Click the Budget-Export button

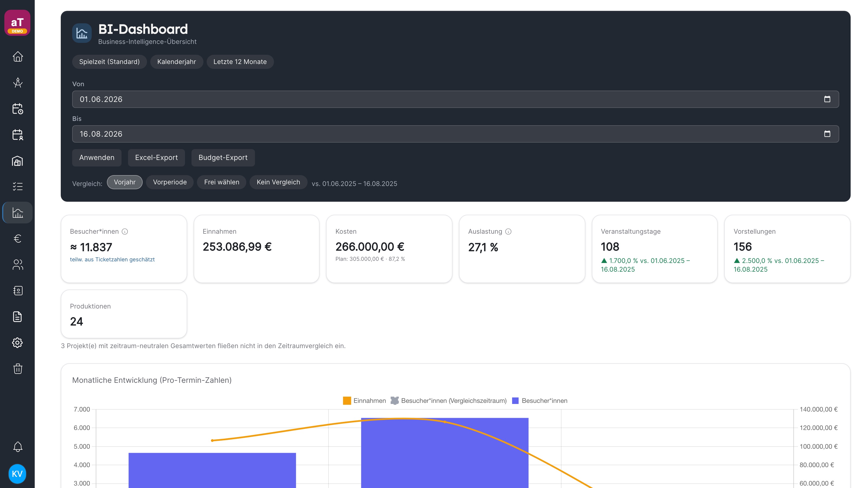coord(223,158)
